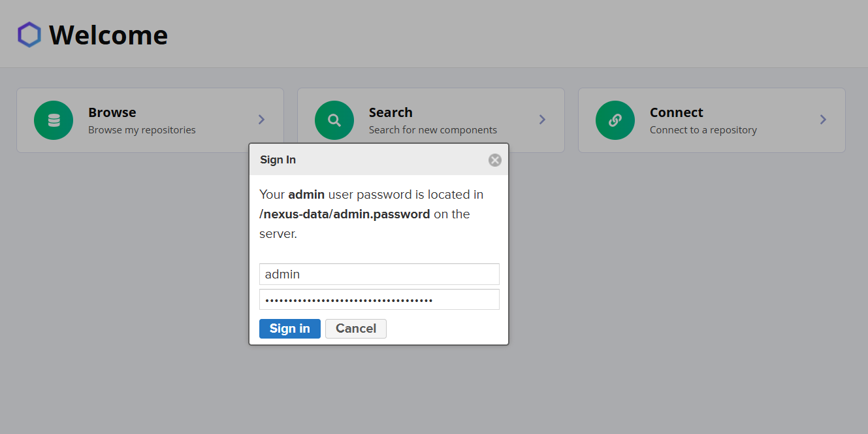Click the blue Sign in button

click(290, 329)
